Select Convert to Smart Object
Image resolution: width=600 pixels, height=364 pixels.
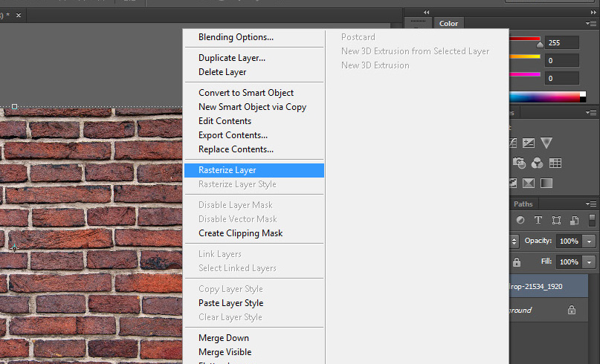(x=246, y=93)
